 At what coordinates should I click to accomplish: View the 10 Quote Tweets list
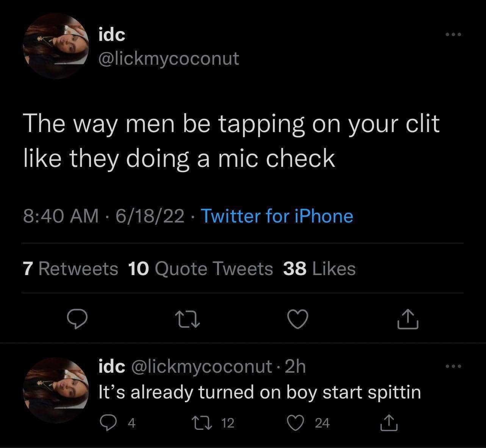tap(201, 269)
